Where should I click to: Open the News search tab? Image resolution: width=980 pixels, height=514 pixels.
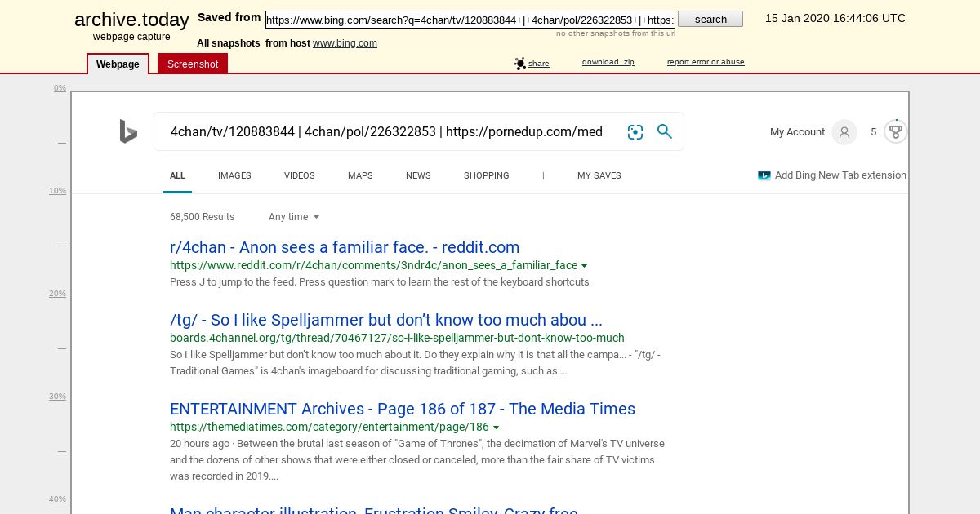pos(418,175)
